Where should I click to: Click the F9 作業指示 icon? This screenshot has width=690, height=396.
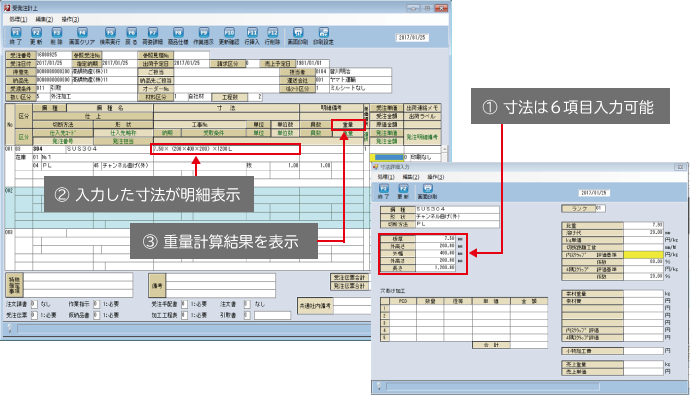[x=203, y=36]
